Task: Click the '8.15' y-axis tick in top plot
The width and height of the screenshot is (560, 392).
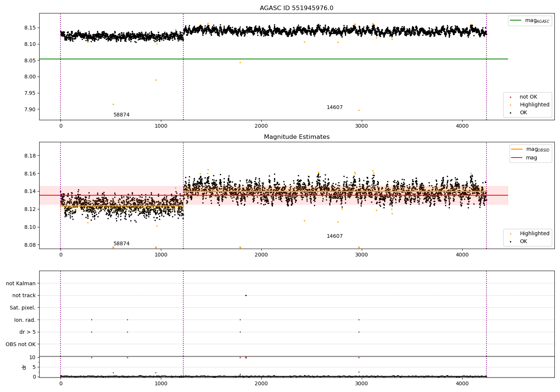Action: pyautogui.click(x=30, y=28)
